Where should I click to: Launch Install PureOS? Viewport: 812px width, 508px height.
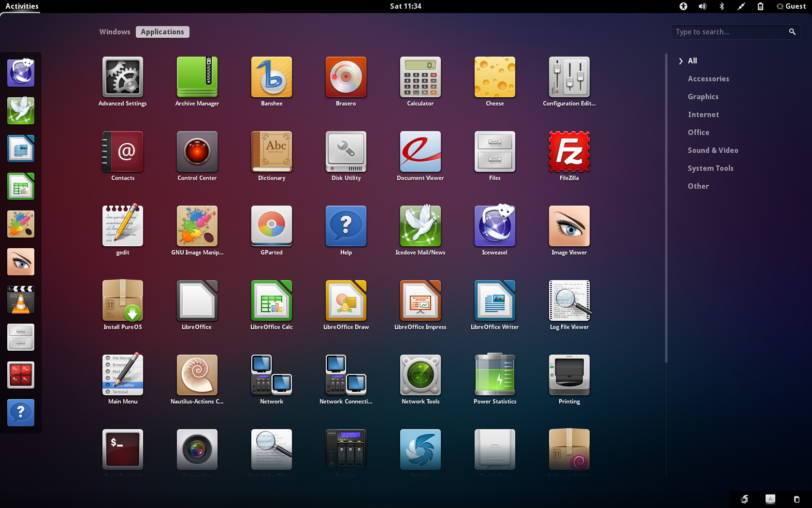(123, 301)
